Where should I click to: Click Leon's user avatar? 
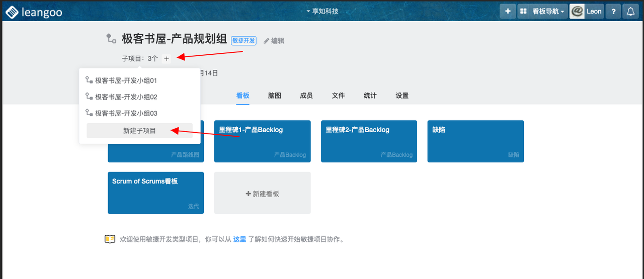pyautogui.click(x=577, y=11)
